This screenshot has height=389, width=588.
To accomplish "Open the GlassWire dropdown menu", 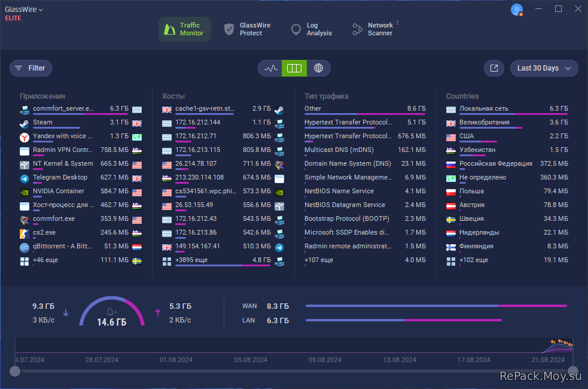I will coord(23,10).
